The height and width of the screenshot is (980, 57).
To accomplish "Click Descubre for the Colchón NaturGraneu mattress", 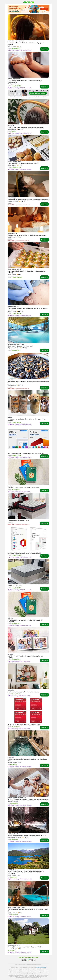I will click(44, 523).
